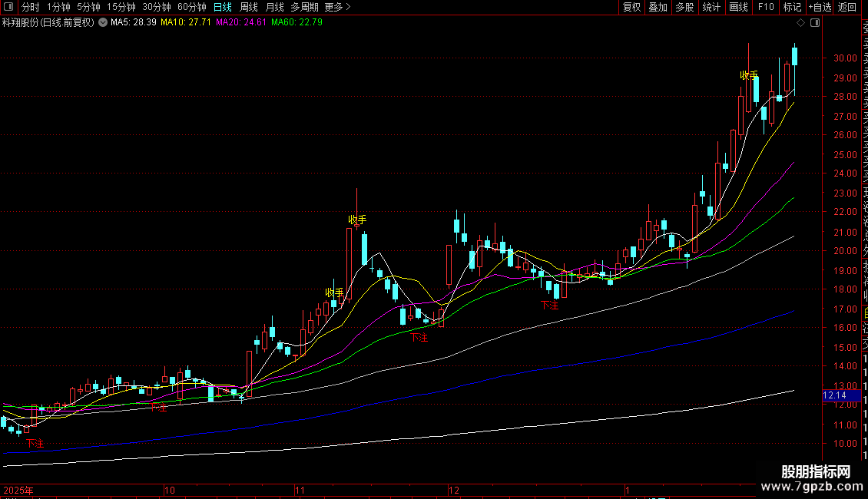Switch to 周线 weekly chart
Viewport: 868px width, 499px height.
[x=249, y=7]
